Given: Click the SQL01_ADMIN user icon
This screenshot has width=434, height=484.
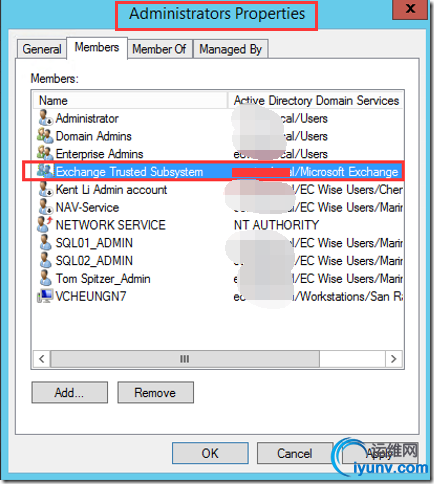Looking at the screenshot, I should tap(45, 243).
